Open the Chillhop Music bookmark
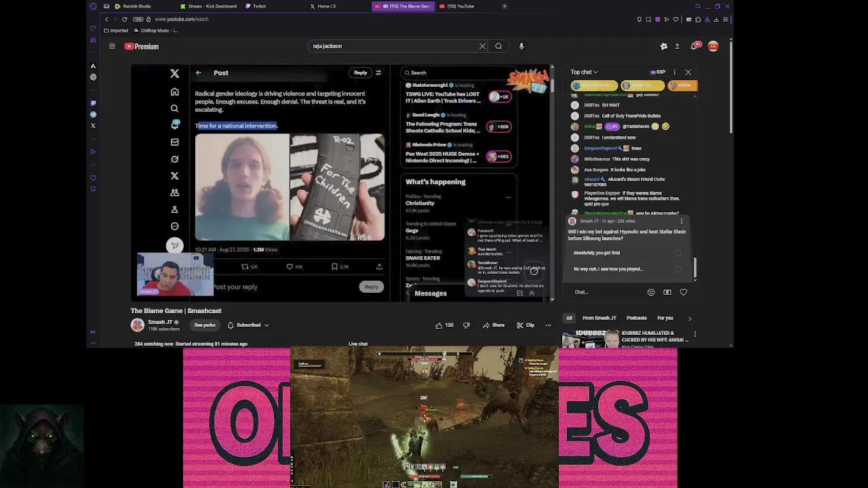This screenshot has height=488, width=868. (x=156, y=30)
